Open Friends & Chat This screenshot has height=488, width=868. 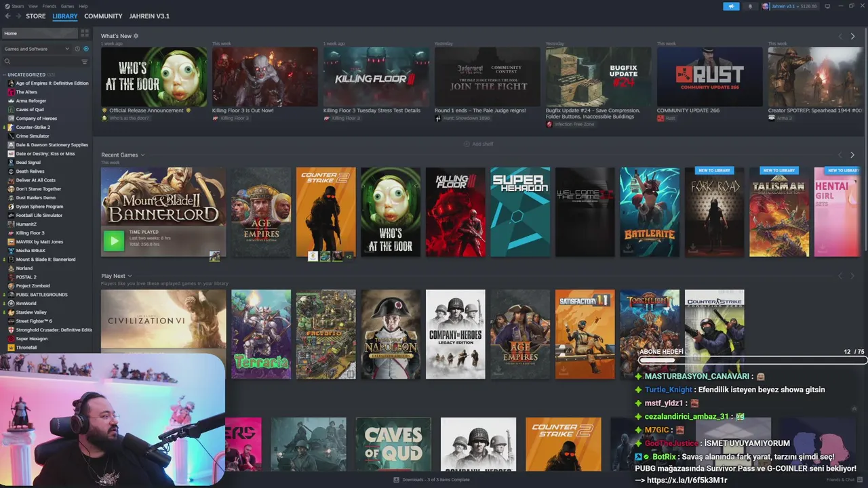[844, 480]
